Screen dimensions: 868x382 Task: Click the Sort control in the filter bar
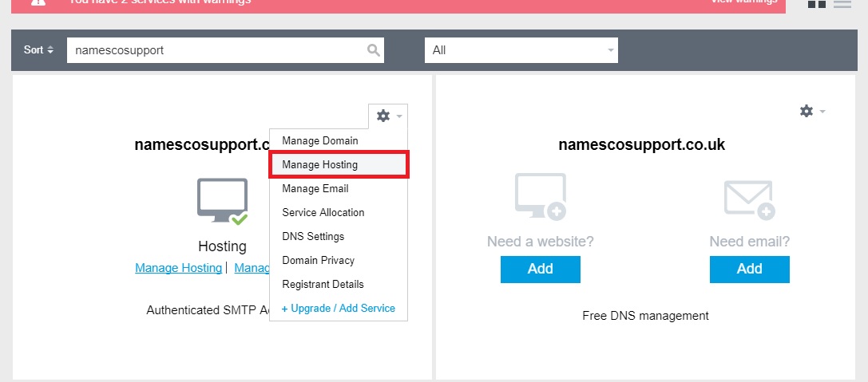39,49
